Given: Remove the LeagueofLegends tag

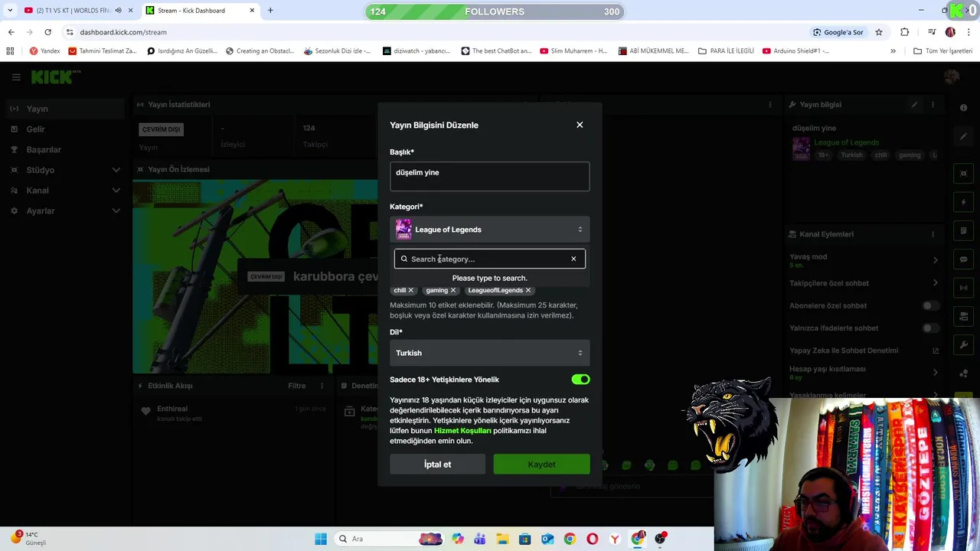Looking at the screenshot, I should click(528, 290).
